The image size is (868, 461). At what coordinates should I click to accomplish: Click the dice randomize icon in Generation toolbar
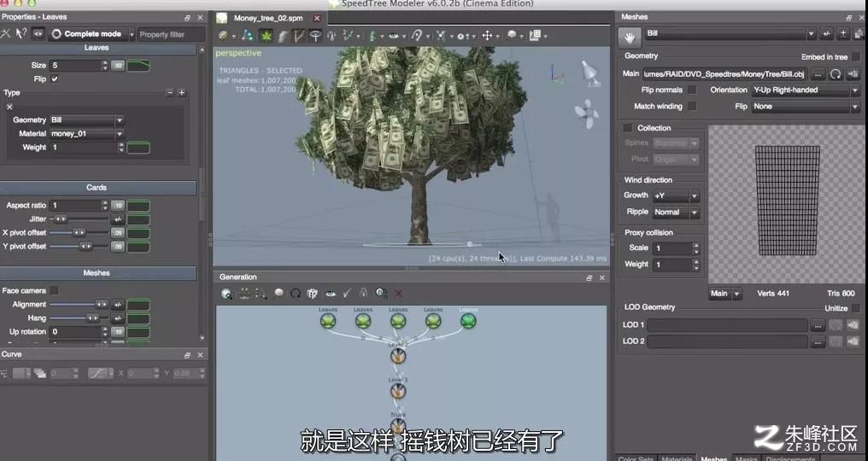click(x=312, y=294)
